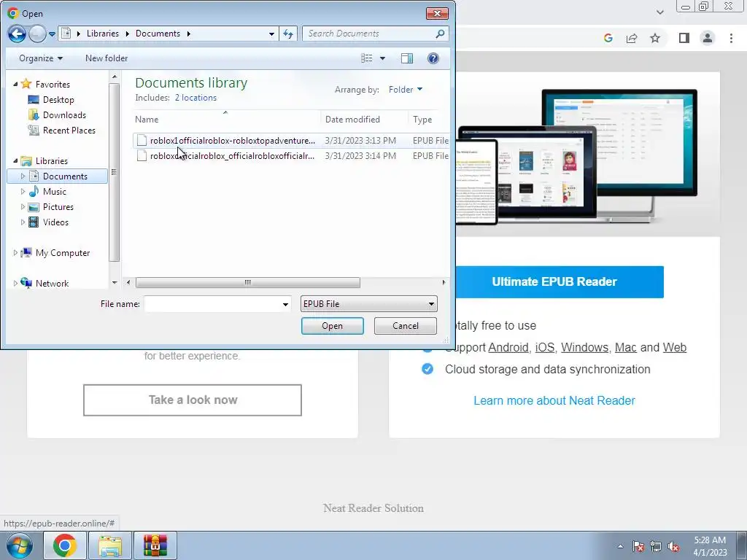Open the 2 locations link
747x560 pixels.
click(196, 98)
